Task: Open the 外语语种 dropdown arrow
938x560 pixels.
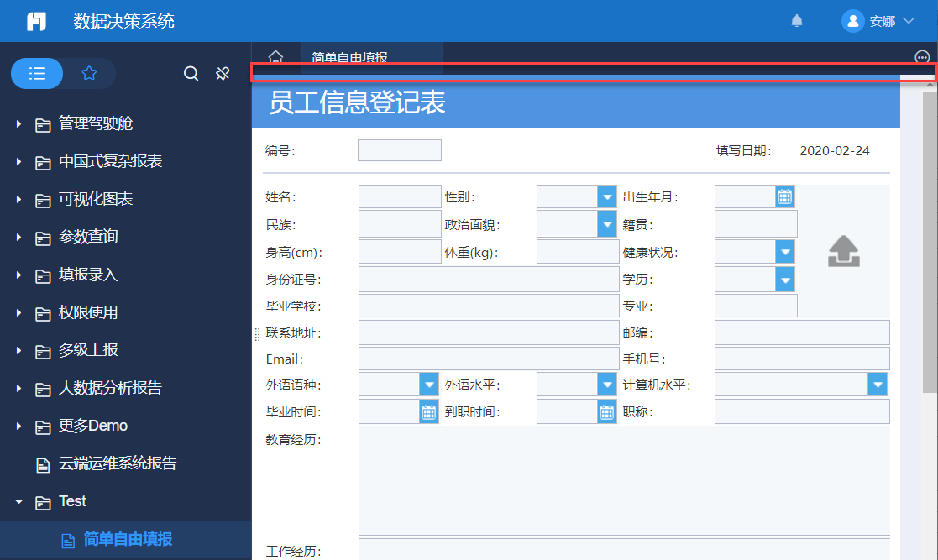Action: [429, 385]
